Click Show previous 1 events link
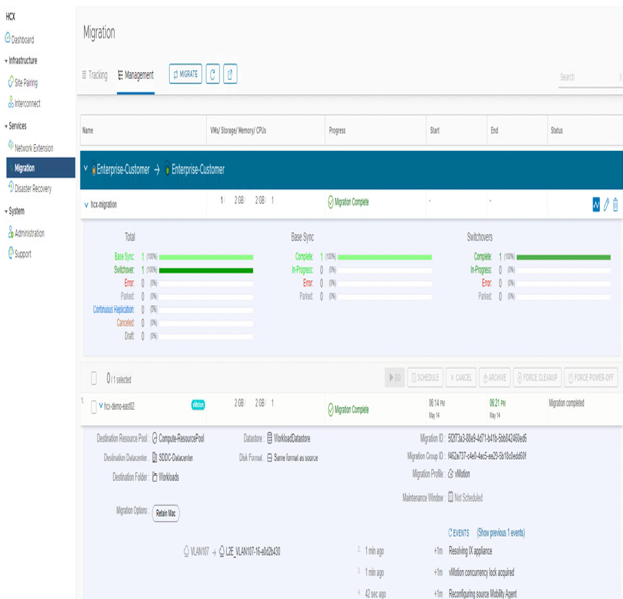The height and width of the screenshot is (599, 623). pyautogui.click(x=501, y=533)
